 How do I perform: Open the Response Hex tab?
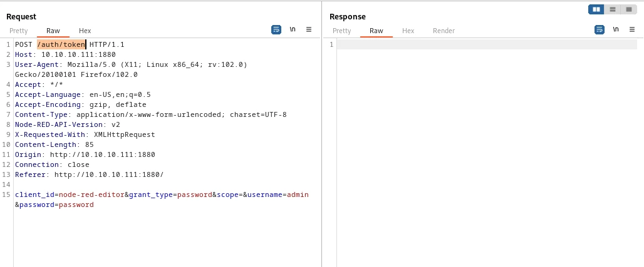tap(408, 31)
